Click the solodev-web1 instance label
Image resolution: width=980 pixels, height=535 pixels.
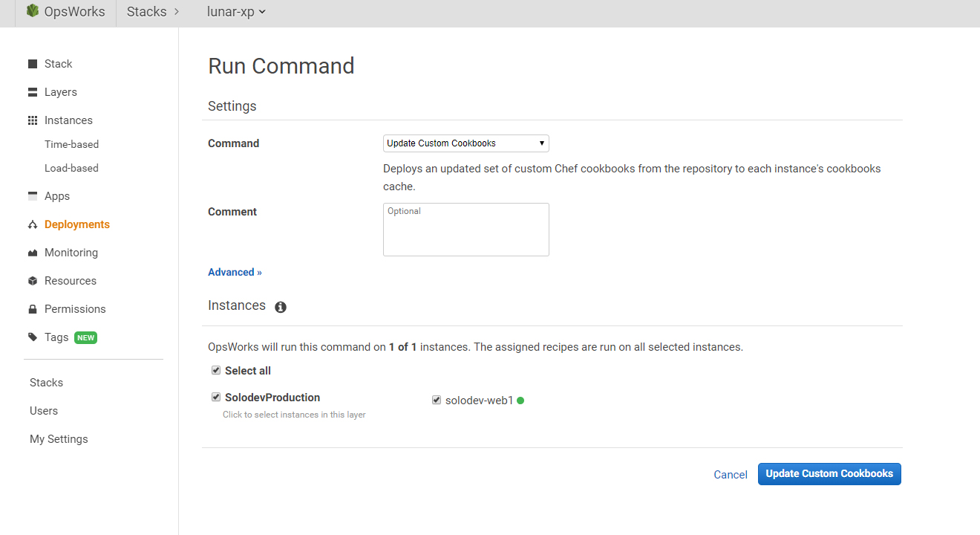(x=480, y=401)
